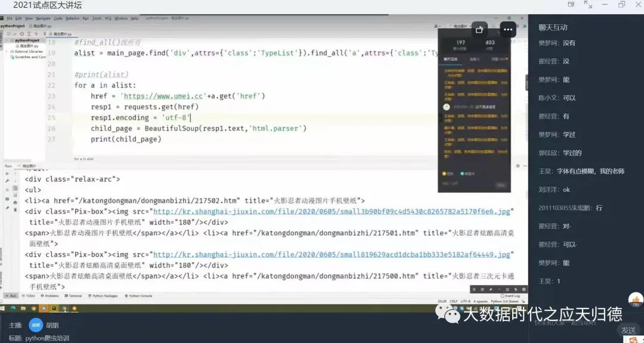The image size is (644, 343).
Task: Select the 爬虫图片.py editor tab
Action: click(60, 33)
